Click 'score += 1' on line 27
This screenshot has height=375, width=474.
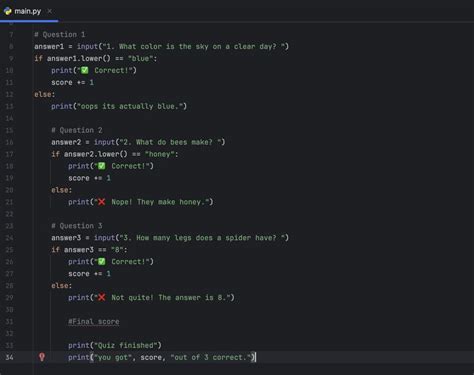coord(89,274)
